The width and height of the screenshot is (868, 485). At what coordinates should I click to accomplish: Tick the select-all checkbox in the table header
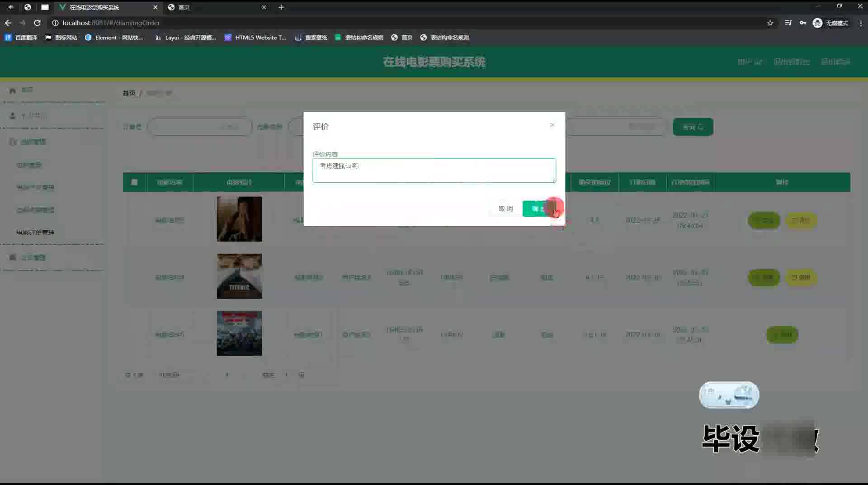click(134, 182)
